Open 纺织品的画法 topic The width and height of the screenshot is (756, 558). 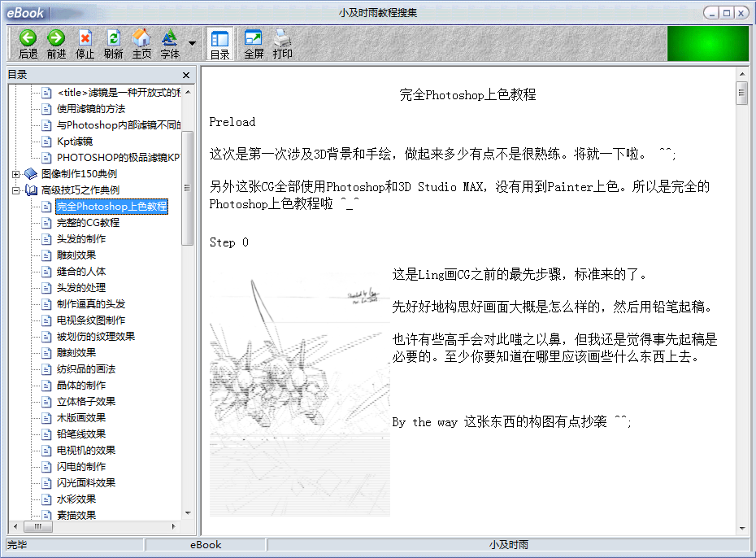86,369
